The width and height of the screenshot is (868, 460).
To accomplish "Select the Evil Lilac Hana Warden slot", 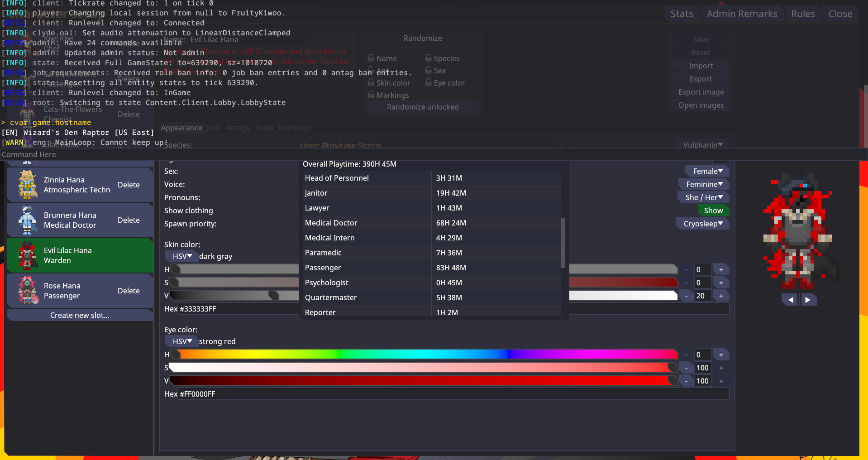I will 80,255.
